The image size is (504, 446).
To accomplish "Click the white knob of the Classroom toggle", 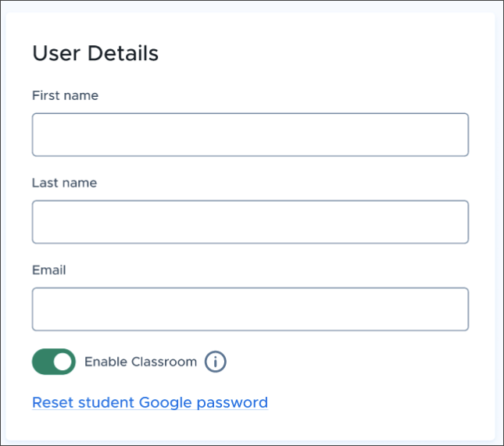I will tap(63, 362).
